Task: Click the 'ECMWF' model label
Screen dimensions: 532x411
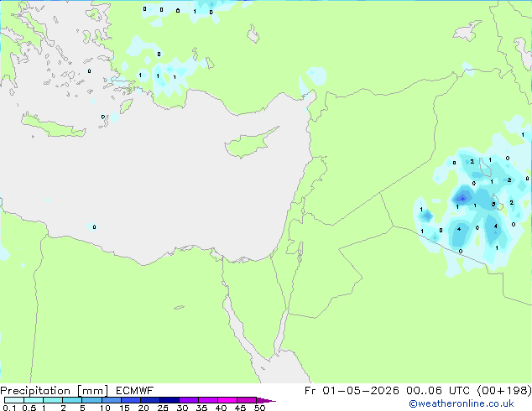Action: 135,391
